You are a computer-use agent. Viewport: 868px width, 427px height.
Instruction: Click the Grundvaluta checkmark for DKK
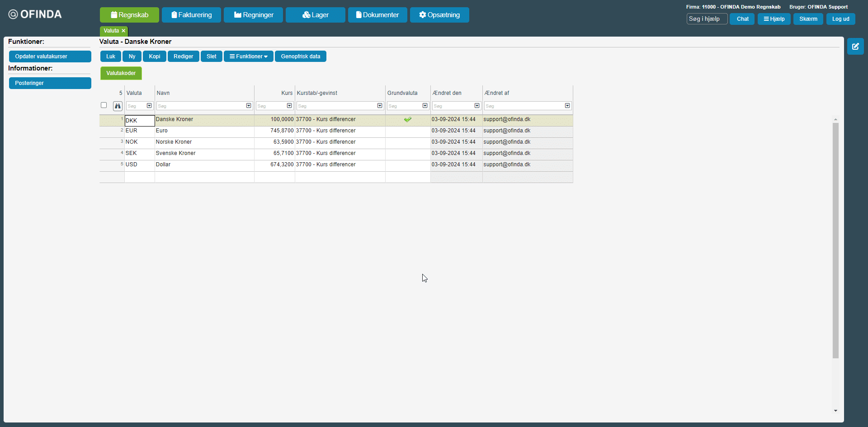click(x=407, y=120)
